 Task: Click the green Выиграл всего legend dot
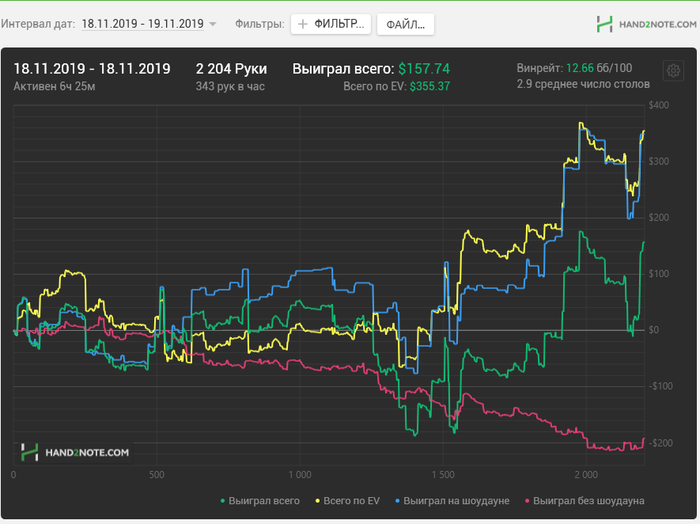223,501
